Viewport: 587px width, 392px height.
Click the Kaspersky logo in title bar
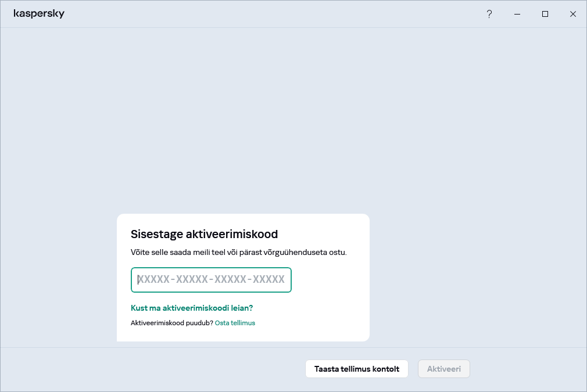point(39,14)
